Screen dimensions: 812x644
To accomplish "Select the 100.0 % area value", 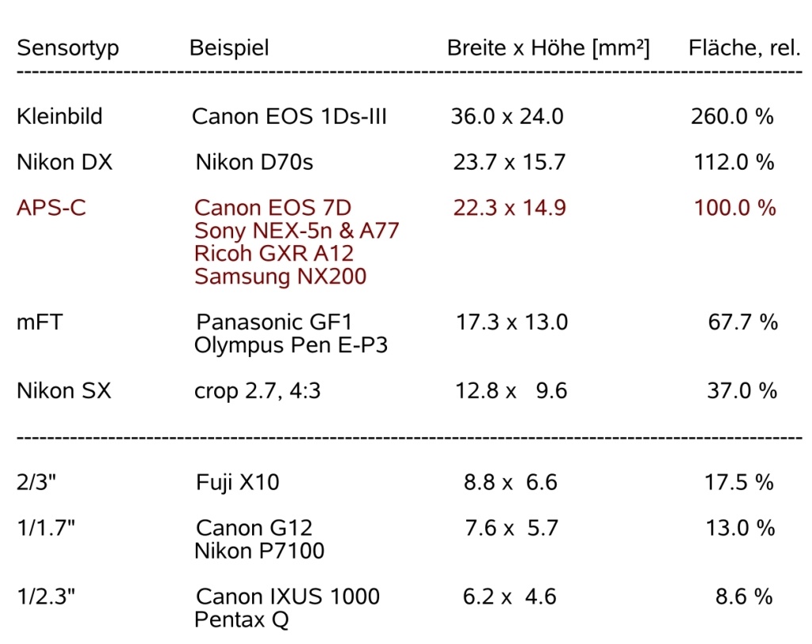I will tap(735, 208).
